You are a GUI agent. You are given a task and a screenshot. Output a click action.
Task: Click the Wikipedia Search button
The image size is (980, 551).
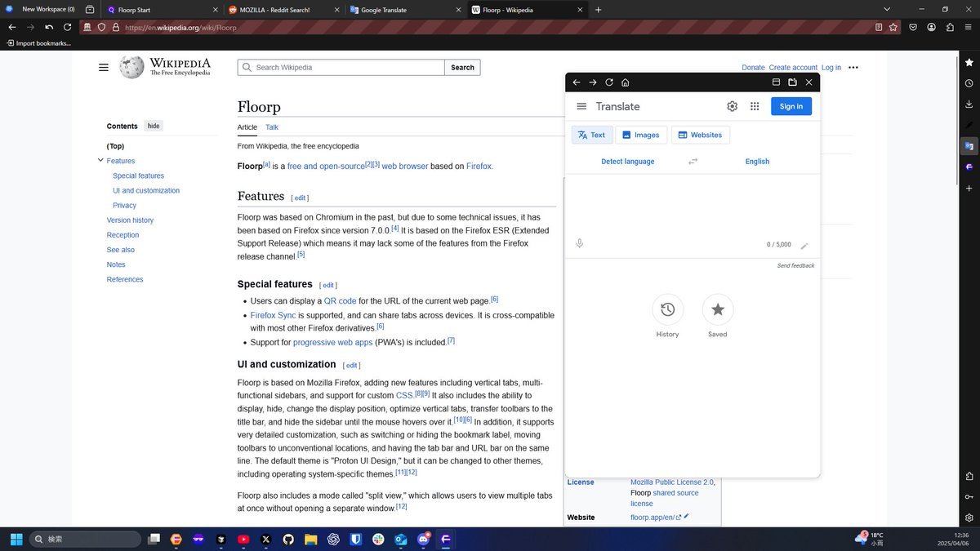tap(462, 68)
